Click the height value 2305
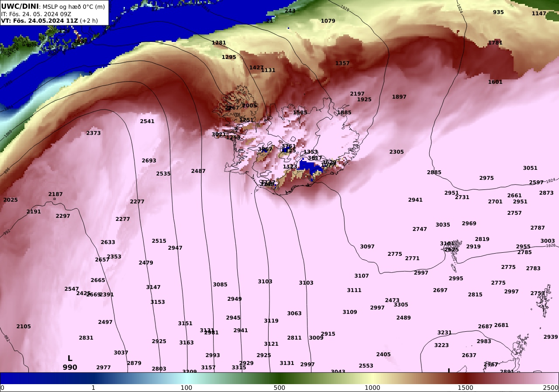This screenshot has width=559, height=392. coord(397,152)
